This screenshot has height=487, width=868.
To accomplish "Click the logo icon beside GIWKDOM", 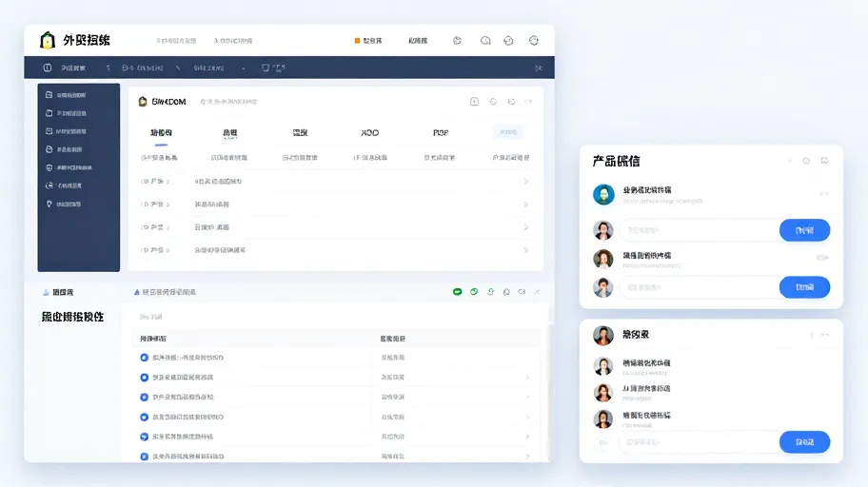I will point(143,101).
